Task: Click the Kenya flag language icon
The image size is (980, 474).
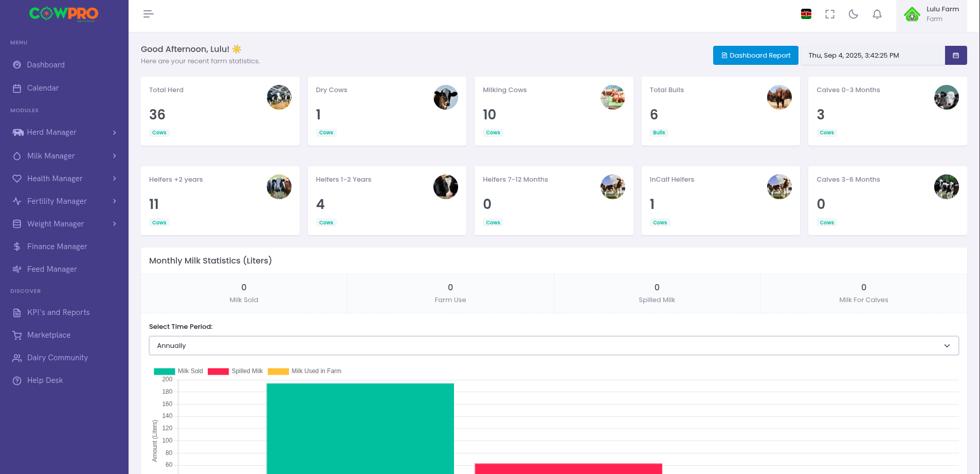Action: click(806, 14)
